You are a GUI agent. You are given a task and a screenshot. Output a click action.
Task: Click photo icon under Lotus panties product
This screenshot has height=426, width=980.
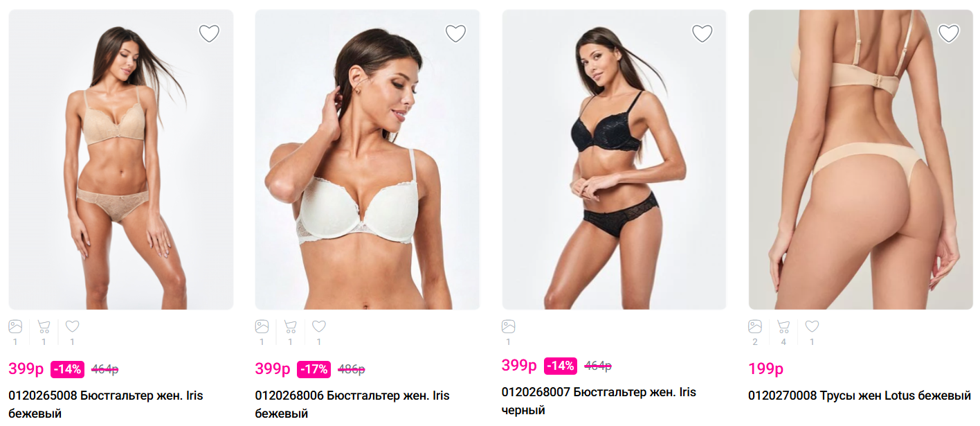coord(755,326)
